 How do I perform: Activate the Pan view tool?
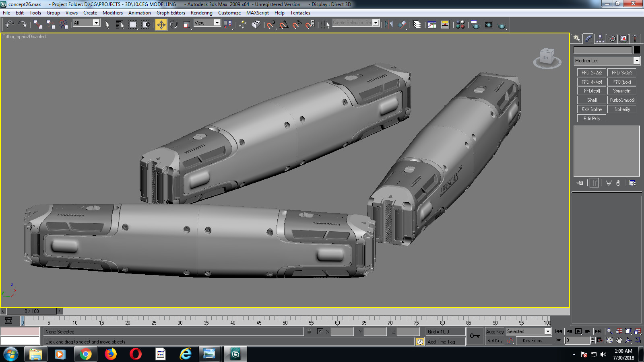619,340
